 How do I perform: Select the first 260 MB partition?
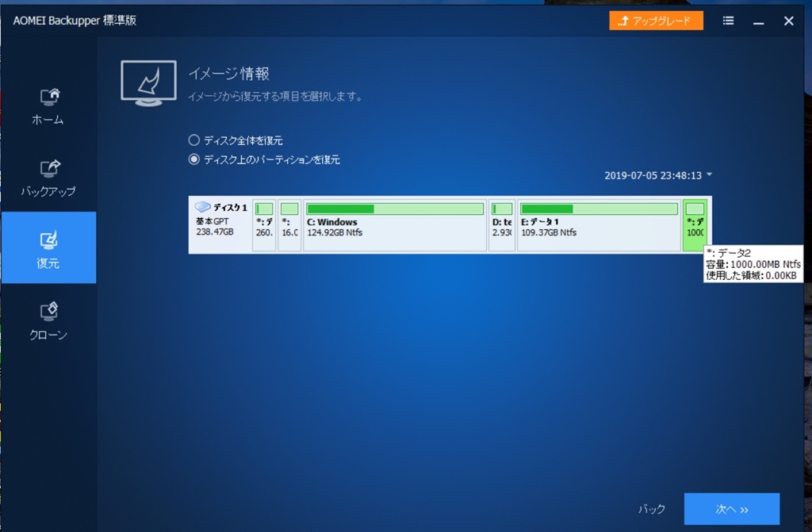point(264,225)
